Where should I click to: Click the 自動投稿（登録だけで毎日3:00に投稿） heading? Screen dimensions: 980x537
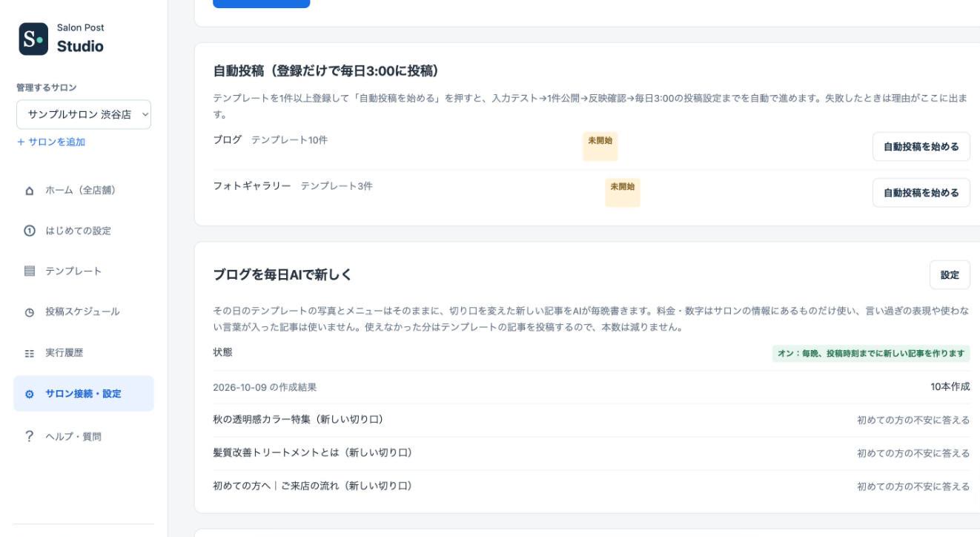(326, 70)
